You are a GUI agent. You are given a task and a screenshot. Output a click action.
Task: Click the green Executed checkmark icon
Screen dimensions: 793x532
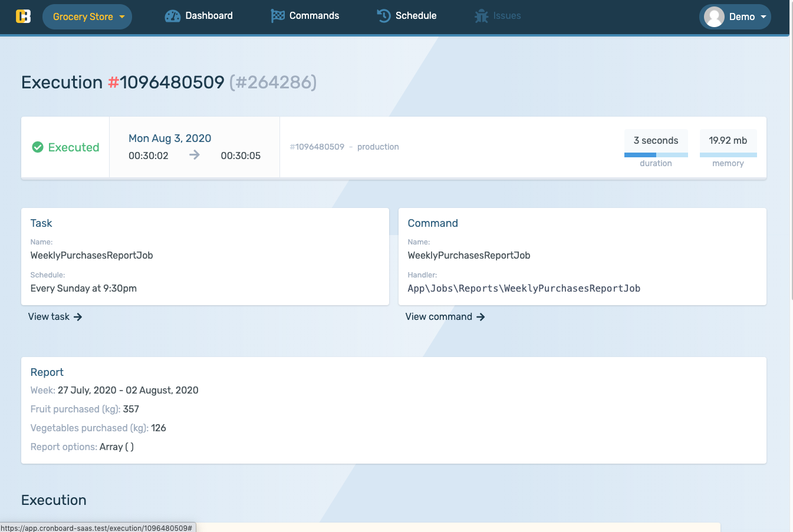(x=38, y=147)
